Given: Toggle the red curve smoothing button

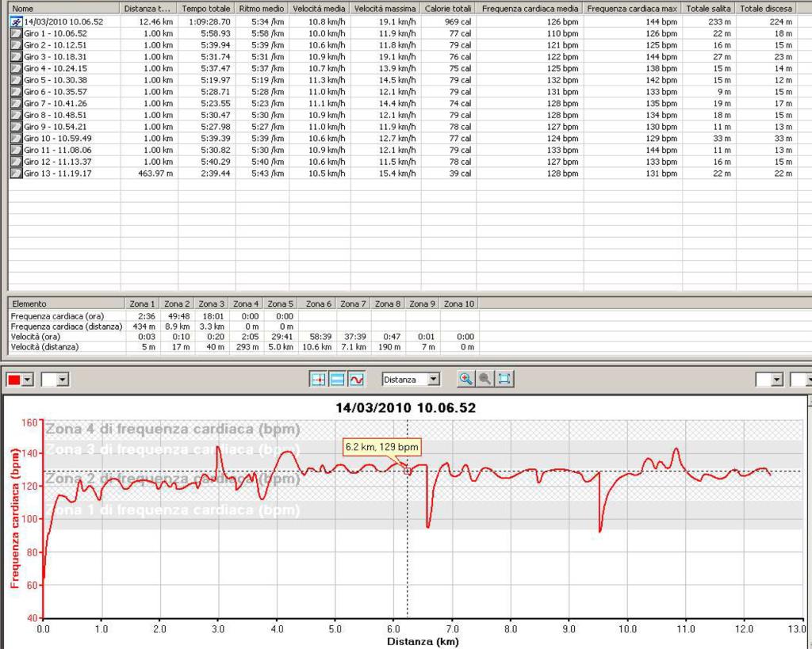Looking at the screenshot, I should (356, 380).
